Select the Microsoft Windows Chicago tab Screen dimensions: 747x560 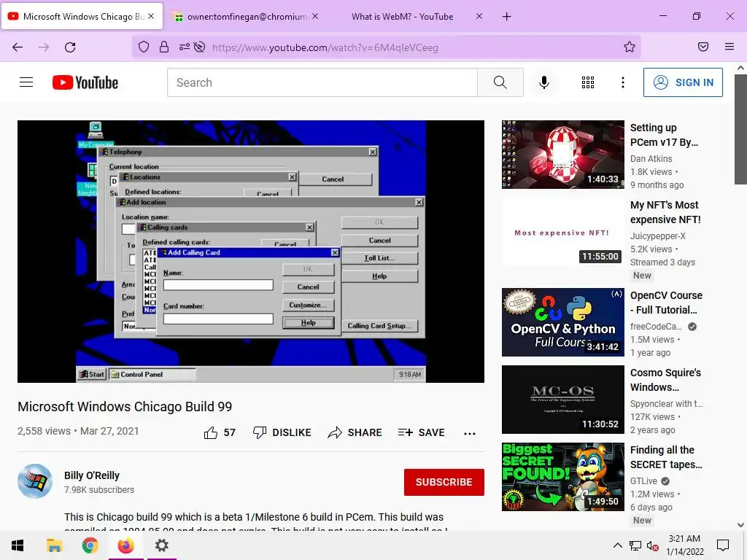(x=82, y=17)
